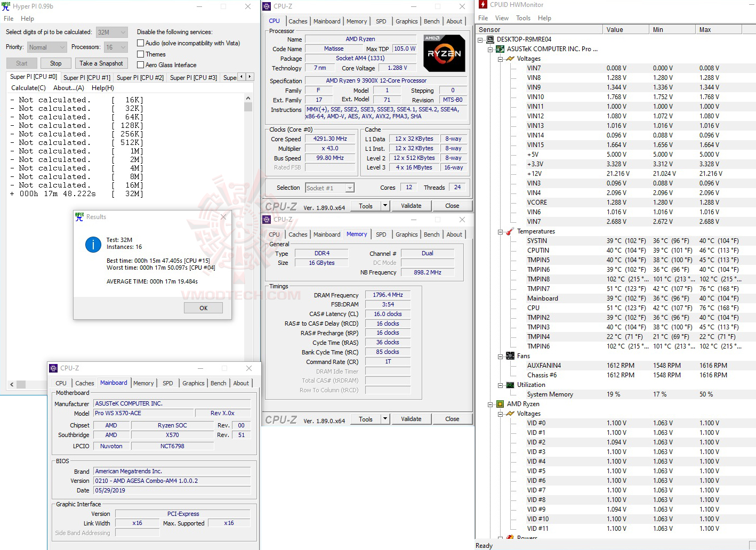Click the ASUSTeK COMPUTER node icon in HWMonitor
This screenshot has width=756, height=550.
[500, 48]
